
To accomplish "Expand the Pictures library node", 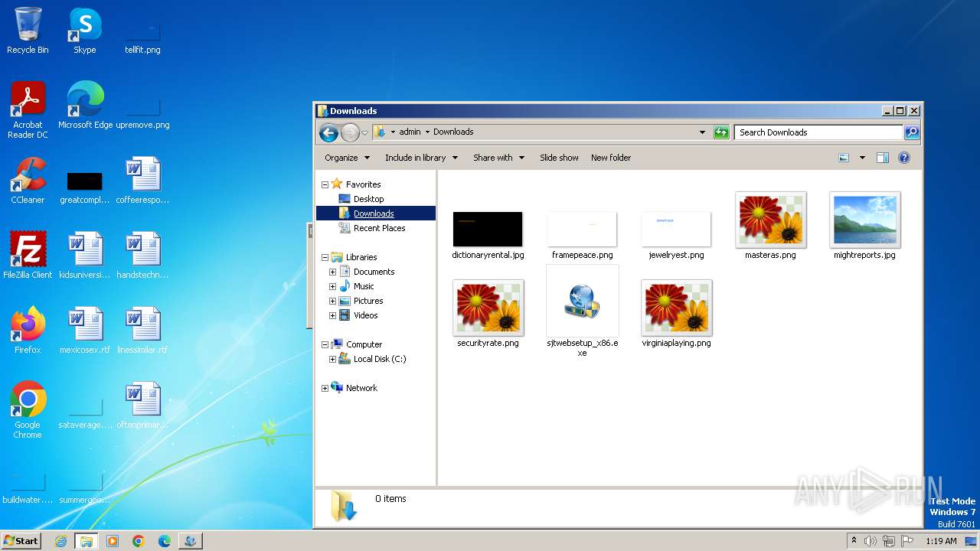I will coord(332,301).
